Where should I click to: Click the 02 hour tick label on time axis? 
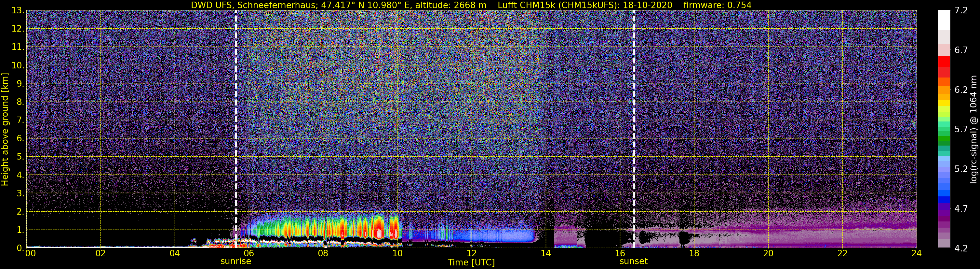[101, 253]
